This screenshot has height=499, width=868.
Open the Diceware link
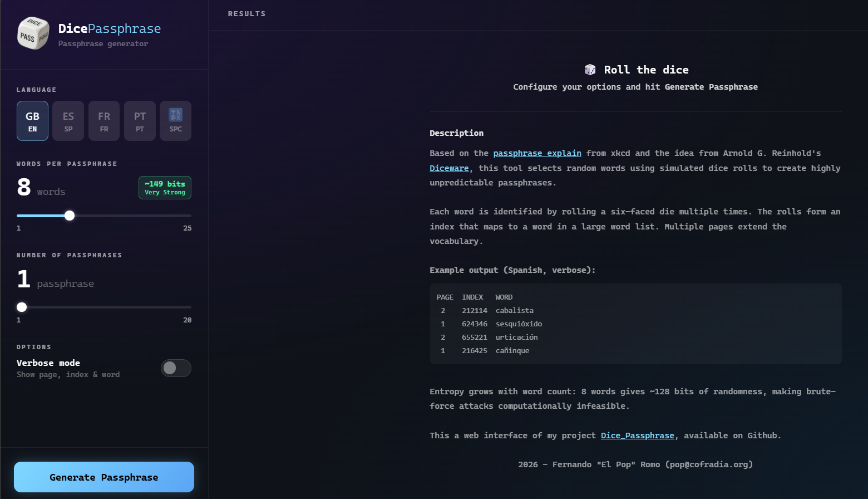449,168
